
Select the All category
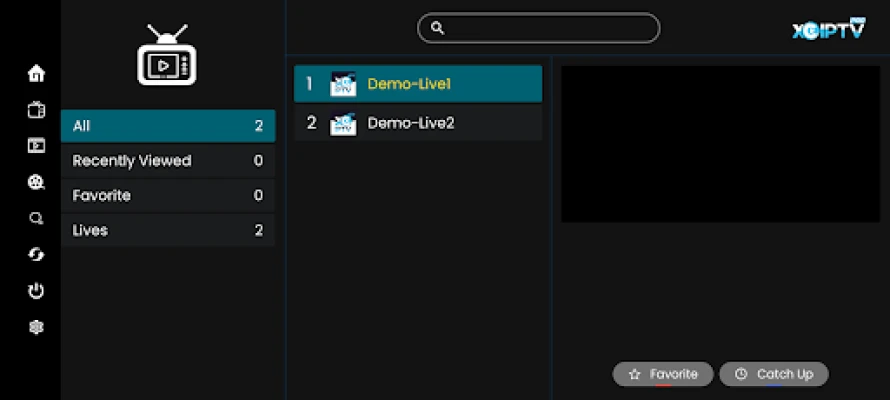168,126
